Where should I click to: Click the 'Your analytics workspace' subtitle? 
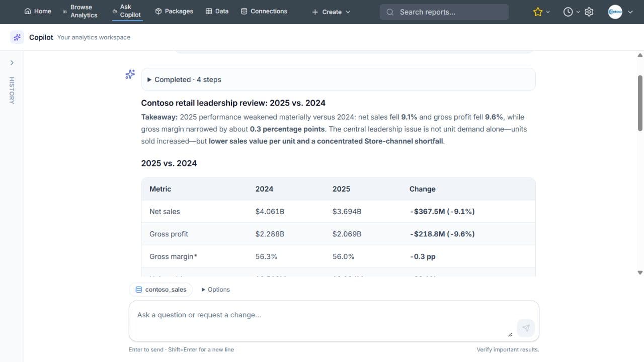94,37
